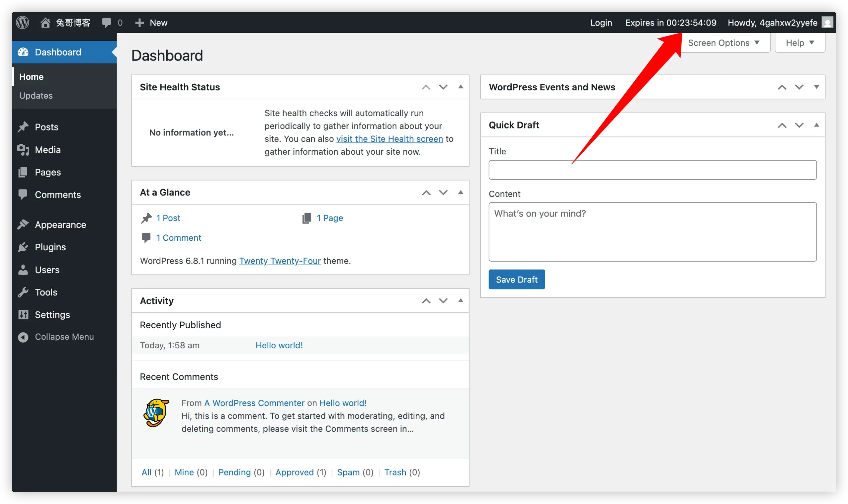Viewport: 848px width, 504px height.
Task: Open the user avatar in admin bar
Action: (x=827, y=23)
